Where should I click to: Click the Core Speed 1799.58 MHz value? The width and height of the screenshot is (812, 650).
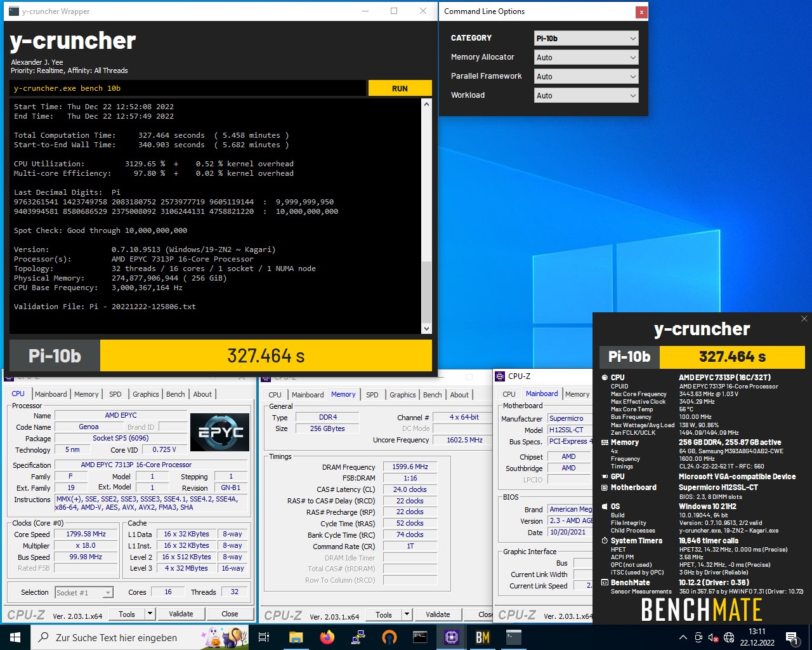86,534
